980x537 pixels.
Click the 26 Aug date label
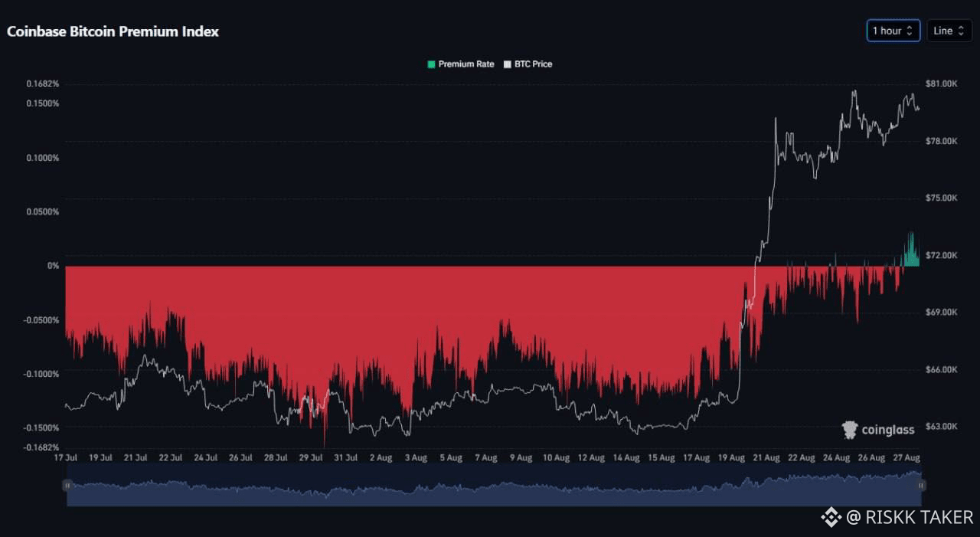click(x=871, y=458)
